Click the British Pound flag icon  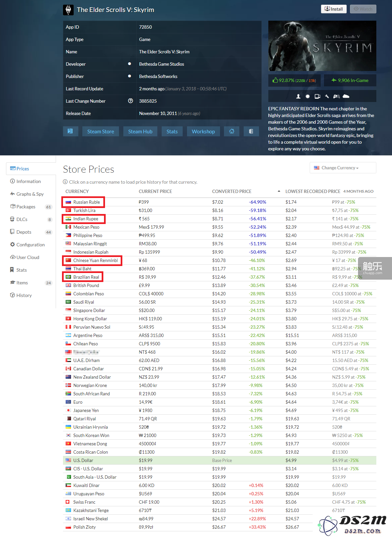[x=68, y=285]
